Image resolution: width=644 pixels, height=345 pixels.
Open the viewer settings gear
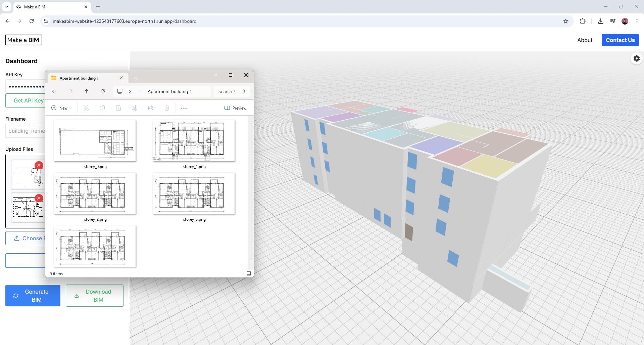click(636, 58)
